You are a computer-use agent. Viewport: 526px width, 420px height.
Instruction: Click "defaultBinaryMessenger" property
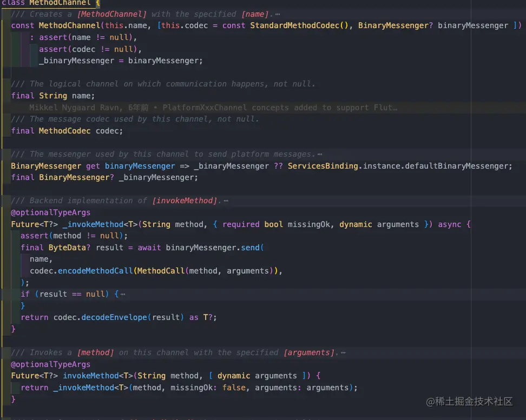458,166
